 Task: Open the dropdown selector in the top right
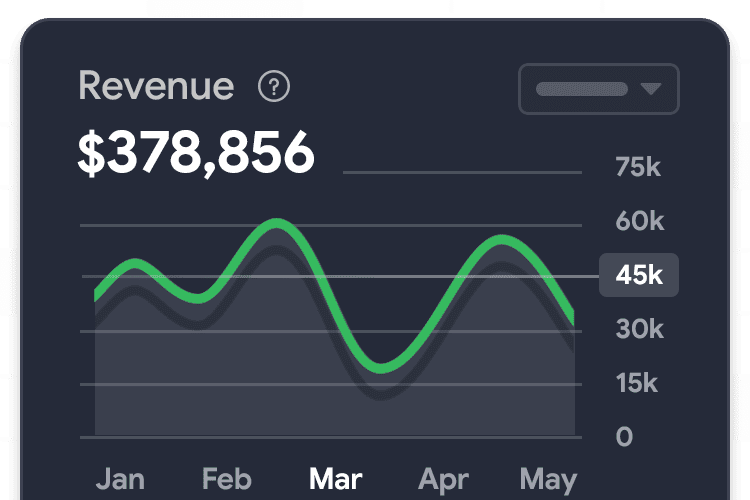[598, 89]
